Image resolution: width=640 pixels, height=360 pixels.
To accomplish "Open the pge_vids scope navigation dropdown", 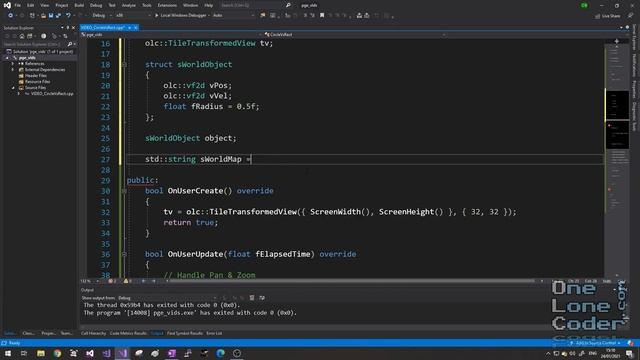I will click(171, 35).
